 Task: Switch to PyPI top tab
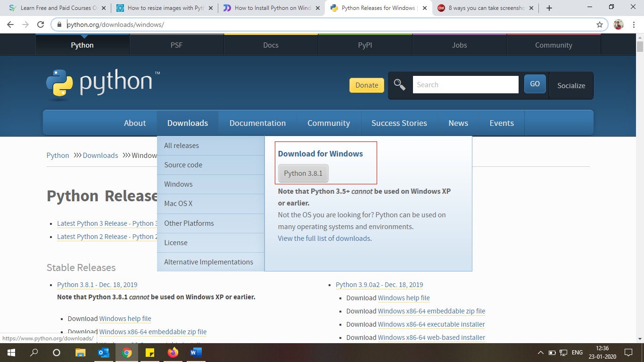tap(365, 45)
